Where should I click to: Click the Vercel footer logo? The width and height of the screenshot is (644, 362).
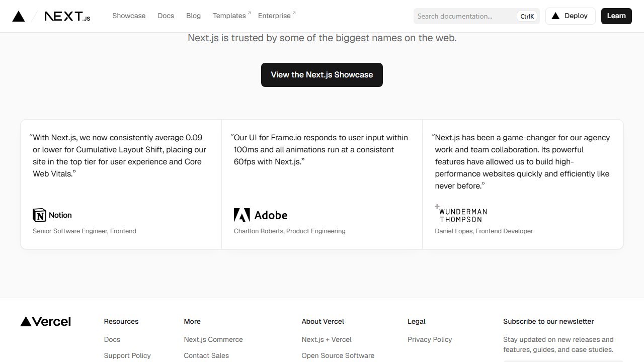point(46,321)
